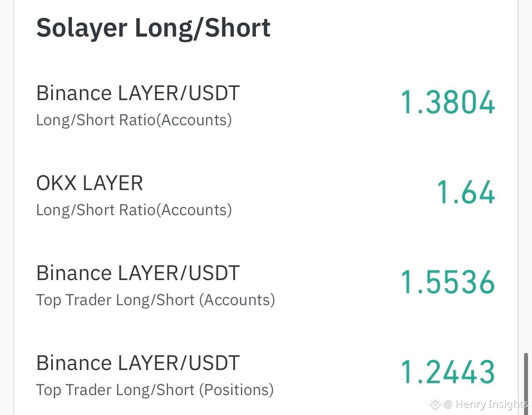The image size is (532, 415).
Task: Open the OKX LAYER row title
Action: (90, 183)
